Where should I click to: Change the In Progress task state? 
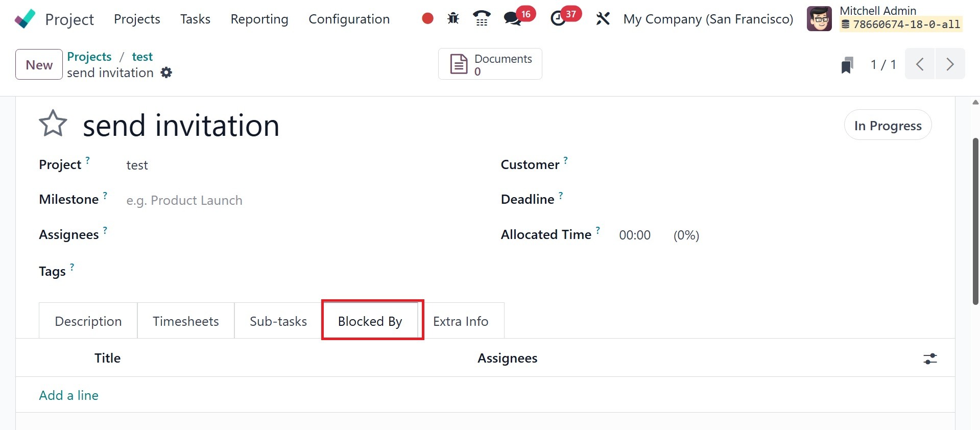point(888,125)
